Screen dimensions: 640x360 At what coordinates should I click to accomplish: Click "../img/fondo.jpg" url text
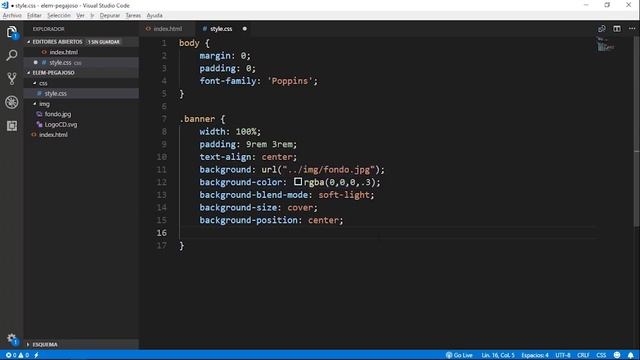(329, 169)
